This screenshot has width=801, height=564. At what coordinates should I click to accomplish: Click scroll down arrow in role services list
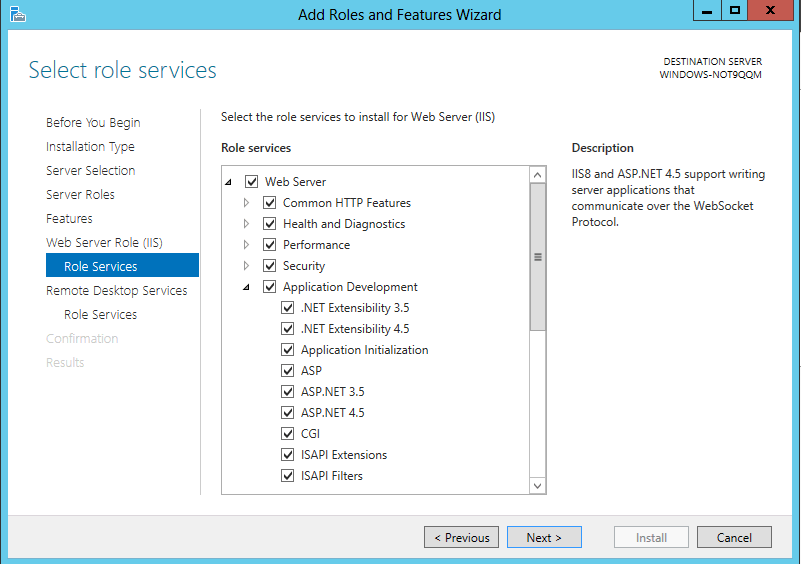pyautogui.click(x=538, y=486)
